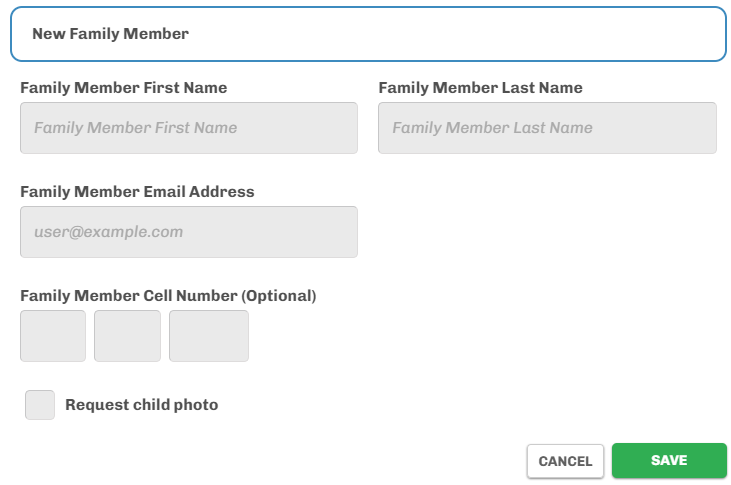This screenshot has width=731, height=485.
Task: Focus the Family Member Last Name field
Action: [547, 128]
